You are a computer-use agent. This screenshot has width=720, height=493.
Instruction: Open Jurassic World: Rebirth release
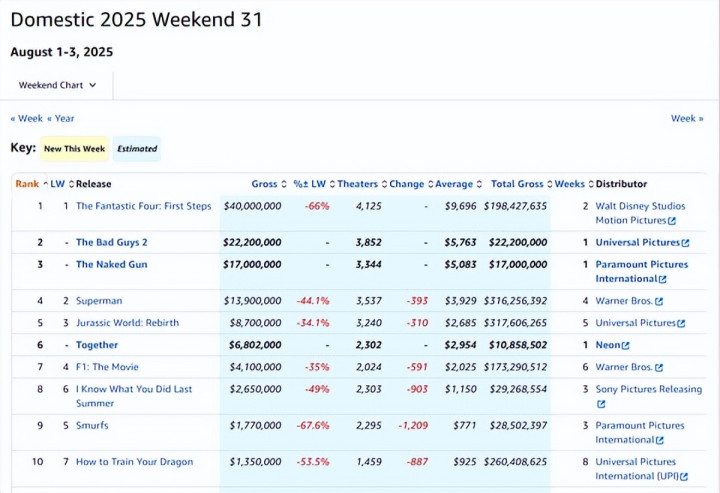point(127,323)
